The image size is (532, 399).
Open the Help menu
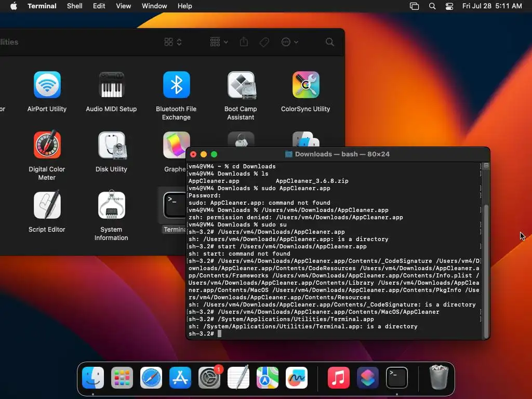tap(184, 6)
